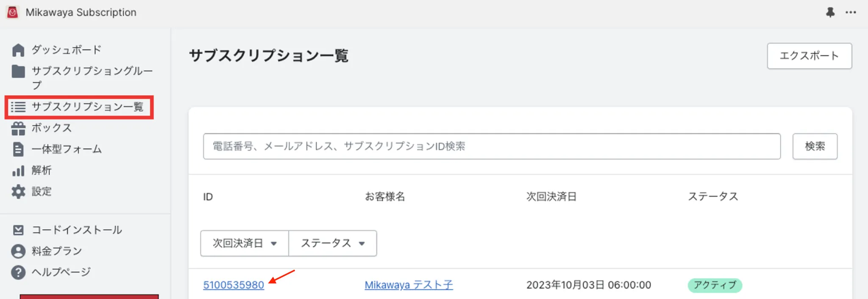
Task: Select サブスクリプション一覧 in the sidebar
Action: coord(87,107)
